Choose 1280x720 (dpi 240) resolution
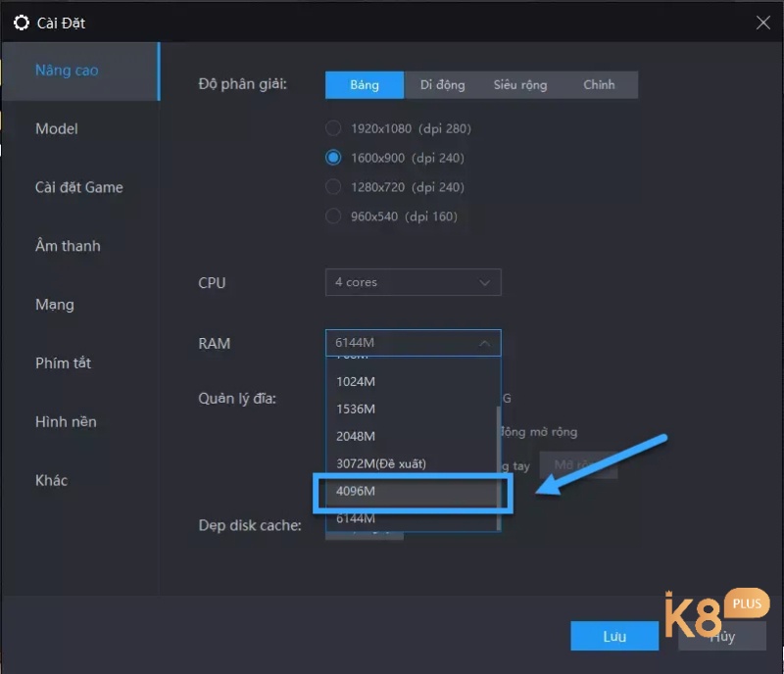Image resolution: width=784 pixels, height=674 pixels. pyautogui.click(x=333, y=187)
